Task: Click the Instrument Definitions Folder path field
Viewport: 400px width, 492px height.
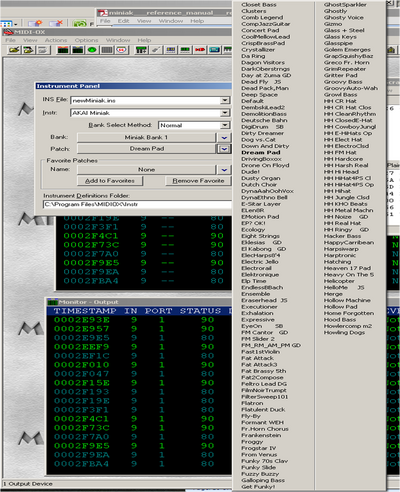Action: (137, 204)
